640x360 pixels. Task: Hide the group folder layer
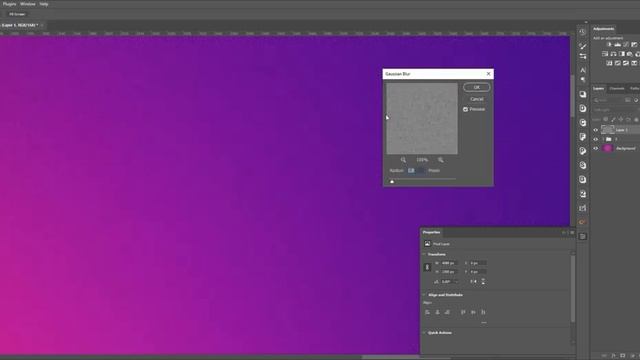pyautogui.click(x=596, y=140)
